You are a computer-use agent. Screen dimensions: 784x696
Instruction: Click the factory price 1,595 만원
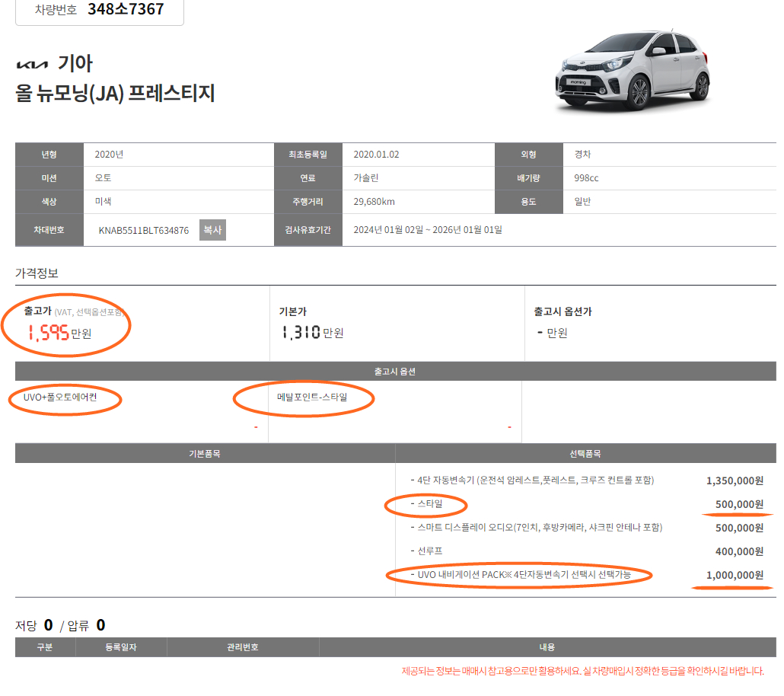click(x=59, y=333)
